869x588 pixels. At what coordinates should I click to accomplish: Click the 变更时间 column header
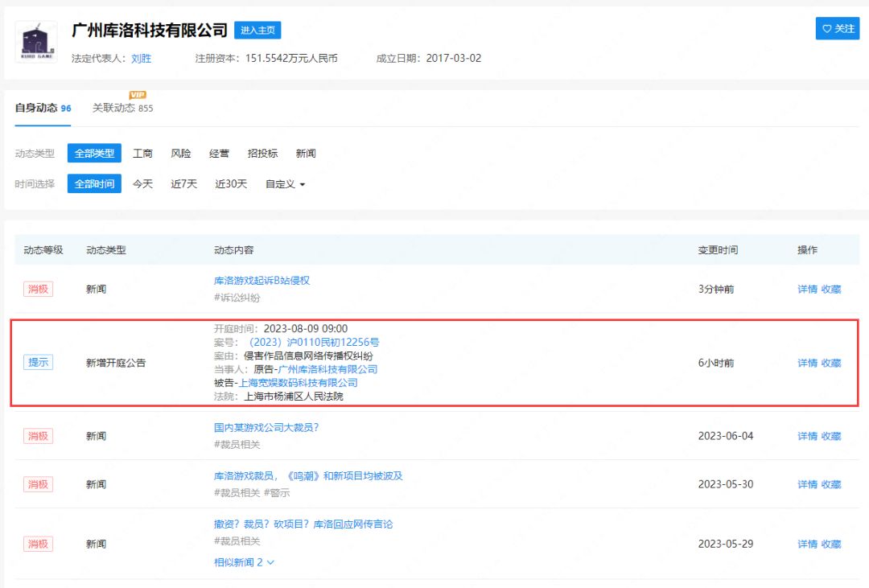point(718,250)
